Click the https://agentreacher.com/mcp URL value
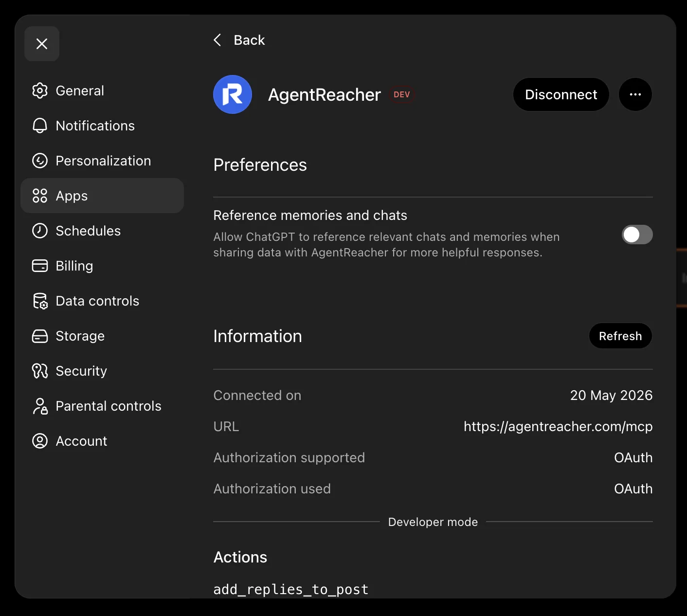687x616 pixels. 558,426
